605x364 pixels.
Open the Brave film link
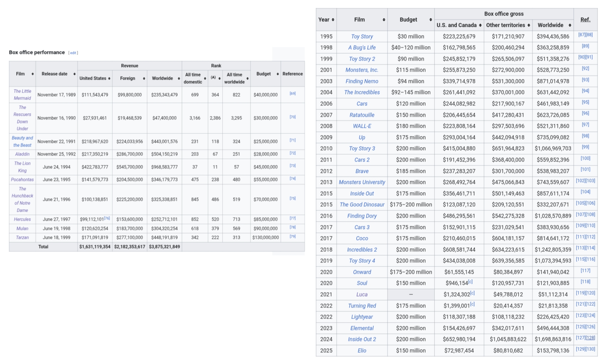point(362,171)
